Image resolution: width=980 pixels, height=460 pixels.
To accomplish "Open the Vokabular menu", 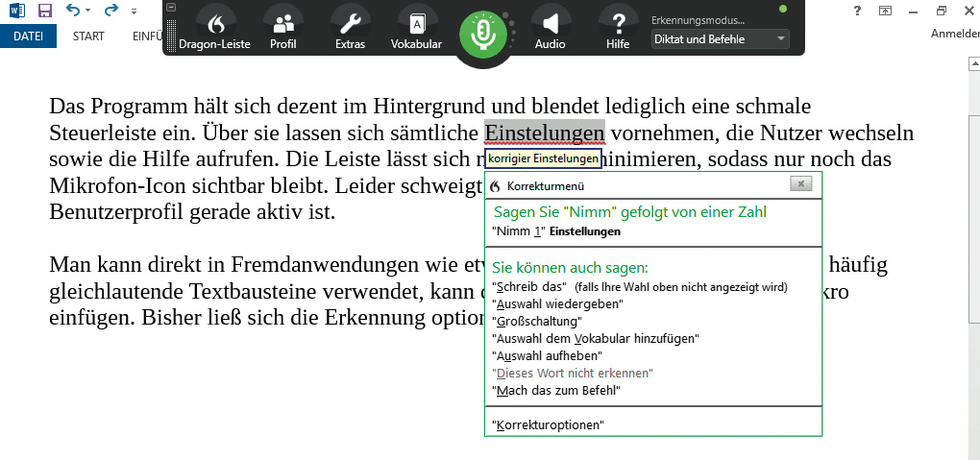I will pyautogui.click(x=416, y=29).
